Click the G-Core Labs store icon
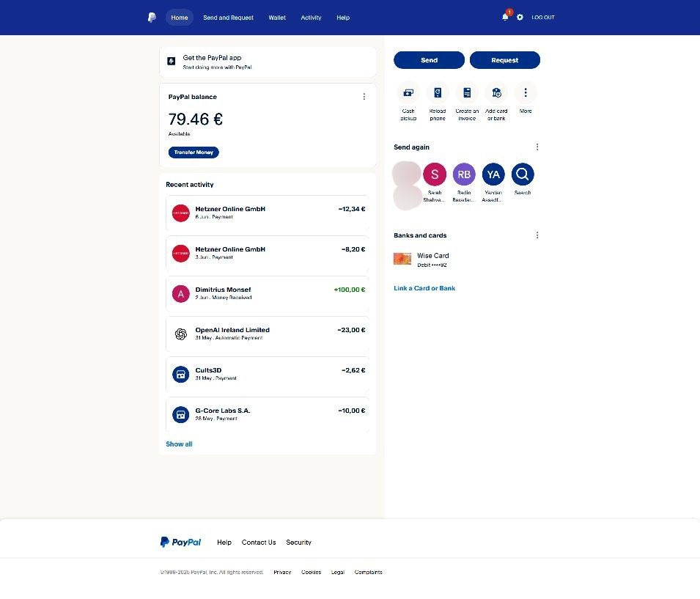The image size is (700, 599). click(181, 414)
